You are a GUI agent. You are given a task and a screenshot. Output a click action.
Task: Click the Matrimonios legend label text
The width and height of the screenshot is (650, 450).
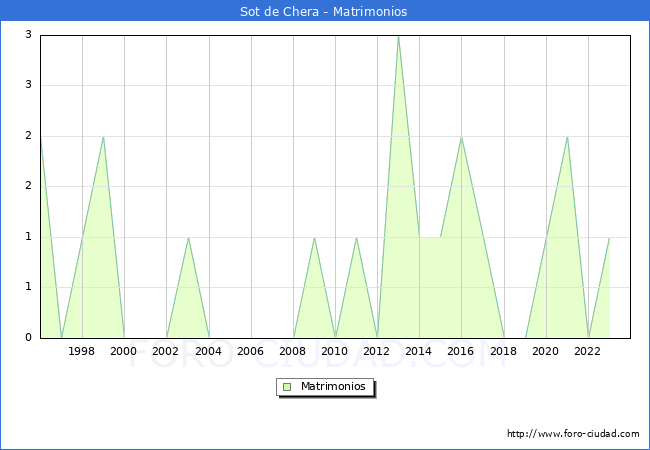click(334, 386)
